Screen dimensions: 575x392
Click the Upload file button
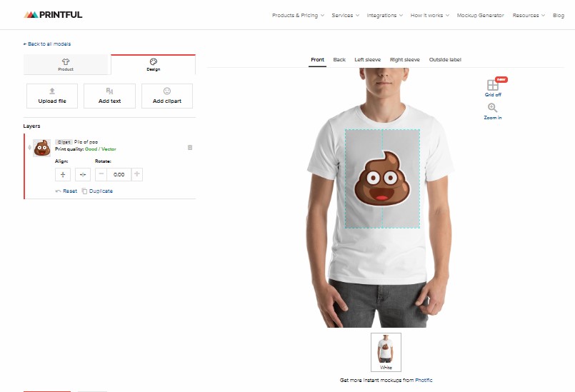(52, 96)
